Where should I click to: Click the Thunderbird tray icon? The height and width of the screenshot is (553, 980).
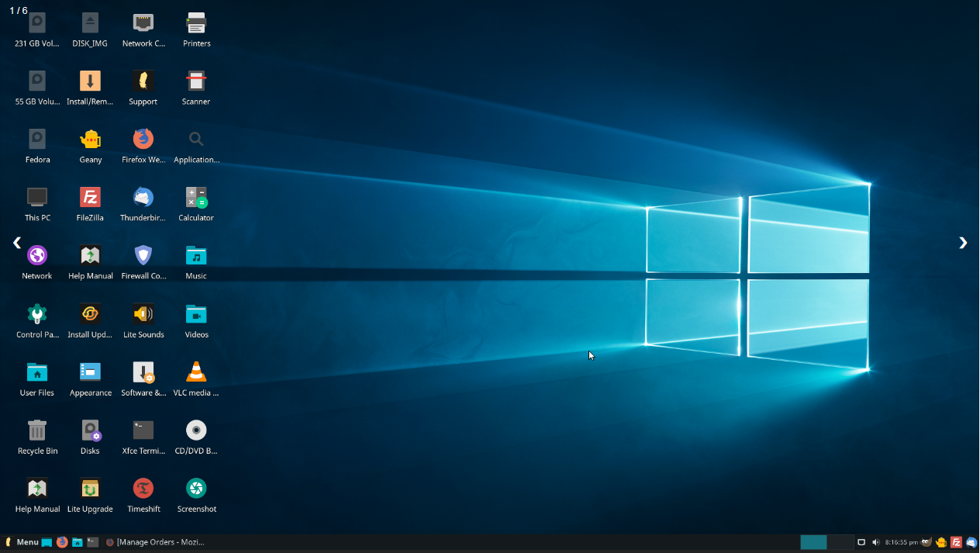971,542
